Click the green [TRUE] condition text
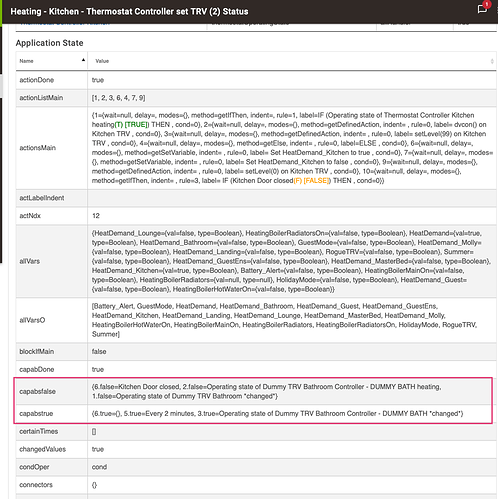The image size is (498, 499). 136,124
